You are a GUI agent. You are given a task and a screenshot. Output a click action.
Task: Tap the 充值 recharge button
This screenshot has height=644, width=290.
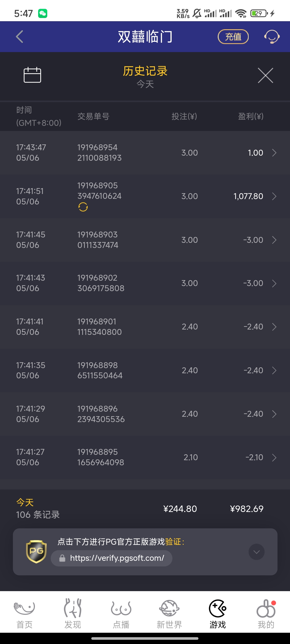pyautogui.click(x=233, y=37)
